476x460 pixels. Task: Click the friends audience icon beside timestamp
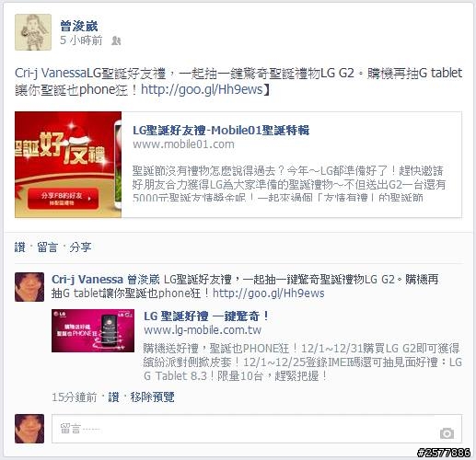coord(116,40)
